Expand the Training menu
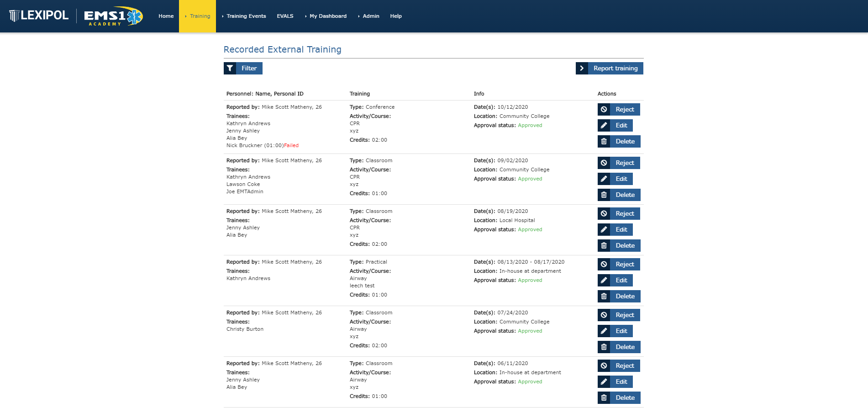The image size is (868, 408). coord(197,16)
